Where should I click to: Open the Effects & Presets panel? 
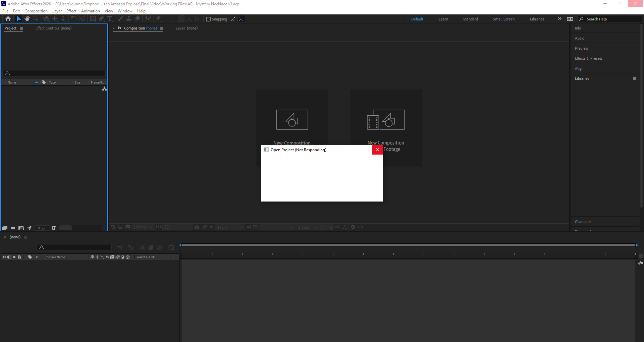point(589,58)
